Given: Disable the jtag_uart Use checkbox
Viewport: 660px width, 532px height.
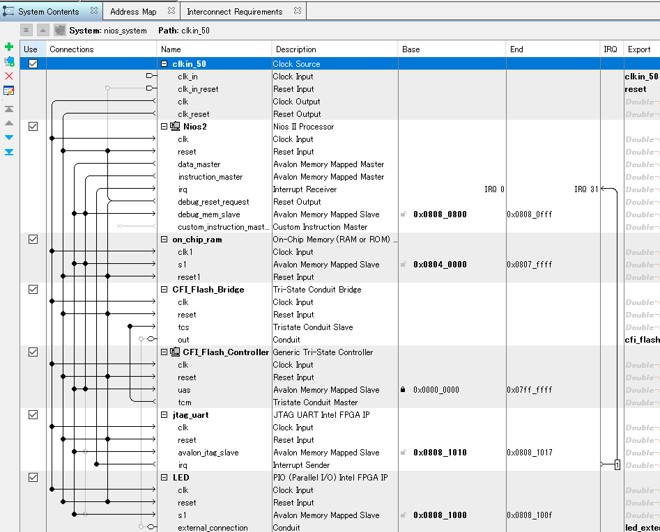Looking at the screenshot, I should point(33,415).
